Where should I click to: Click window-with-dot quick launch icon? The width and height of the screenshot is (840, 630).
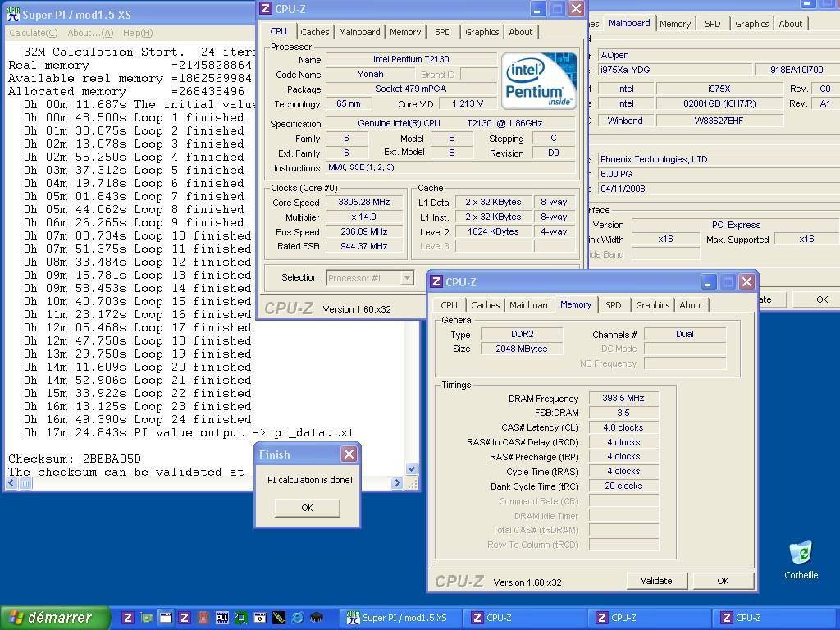pyautogui.click(x=260, y=618)
